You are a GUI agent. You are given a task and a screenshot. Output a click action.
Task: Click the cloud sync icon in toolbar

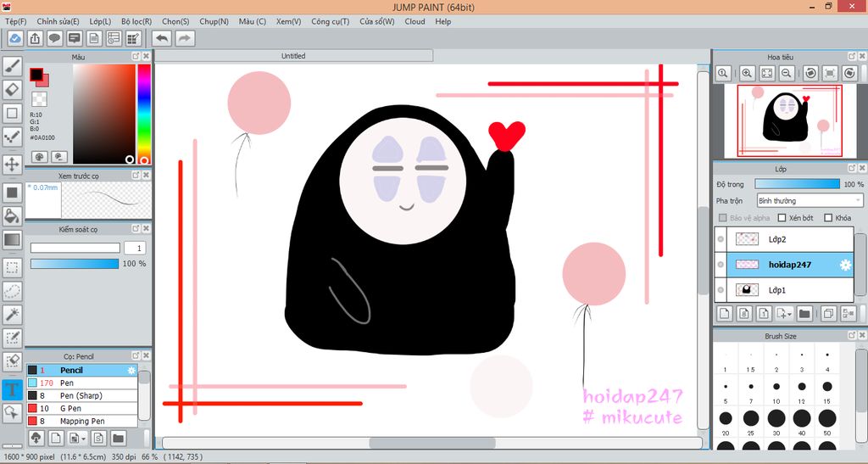coord(15,38)
